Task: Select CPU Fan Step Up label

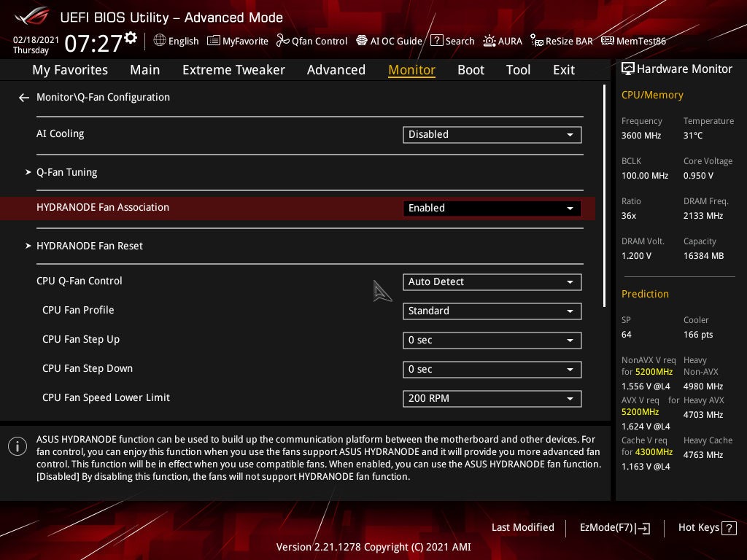Action: click(81, 340)
